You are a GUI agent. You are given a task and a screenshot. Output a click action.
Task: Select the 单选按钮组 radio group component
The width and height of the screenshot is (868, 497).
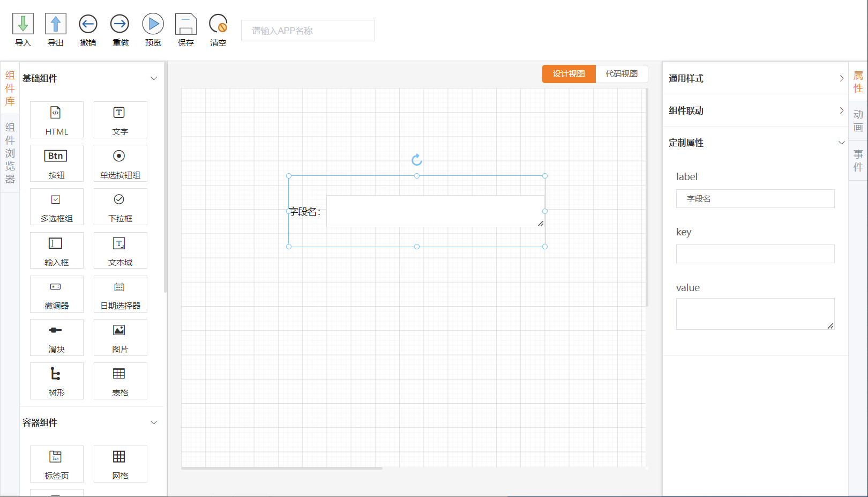[x=120, y=163]
